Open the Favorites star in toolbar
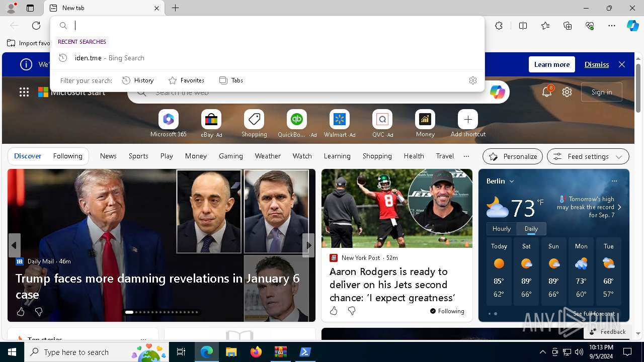This screenshot has height=362, width=644. coord(545,26)
